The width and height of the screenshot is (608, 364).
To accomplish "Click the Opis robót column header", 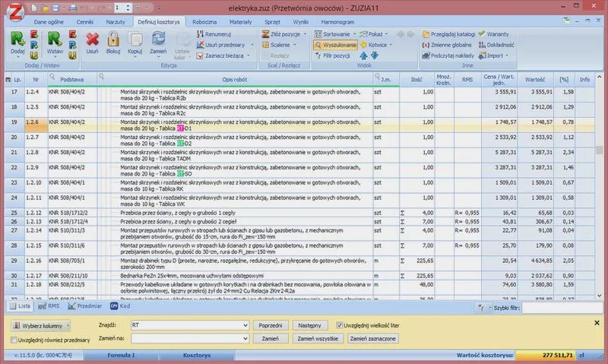I will tap(235, 80).
